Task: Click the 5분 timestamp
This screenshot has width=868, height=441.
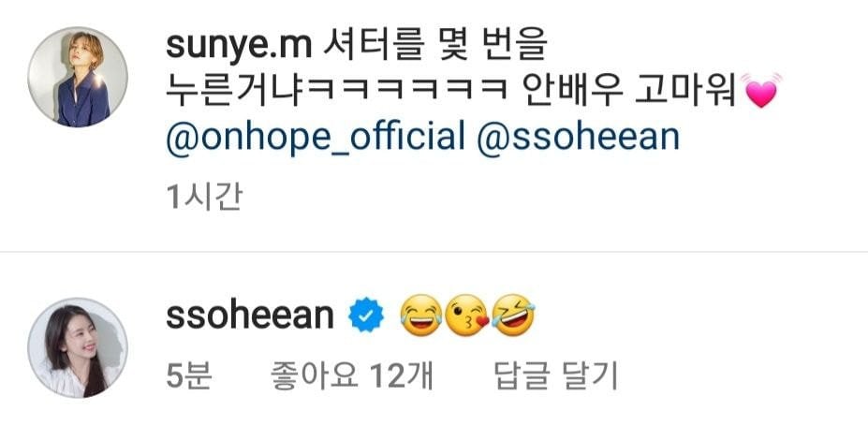Action: (189, 376)
